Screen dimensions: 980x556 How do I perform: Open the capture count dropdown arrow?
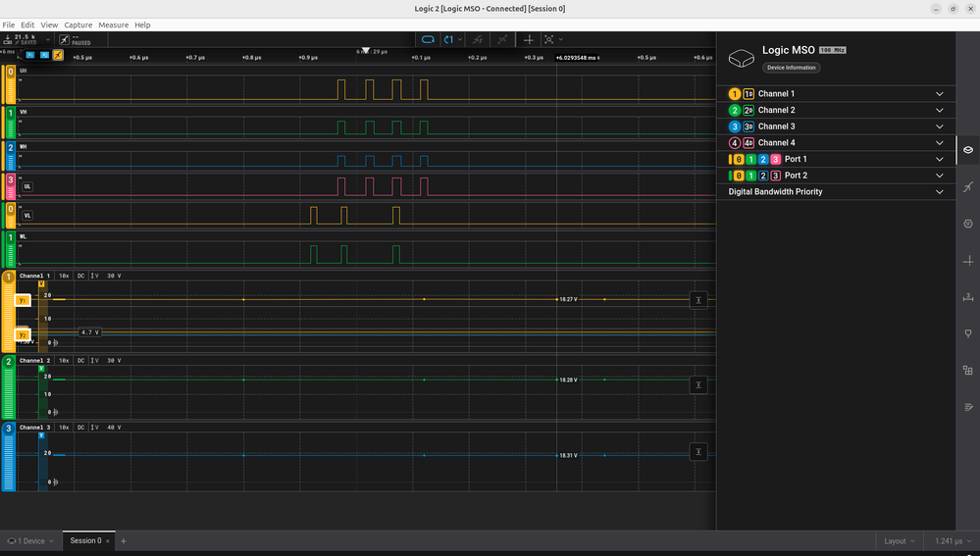pyautogui.click(x=461, y=39)
